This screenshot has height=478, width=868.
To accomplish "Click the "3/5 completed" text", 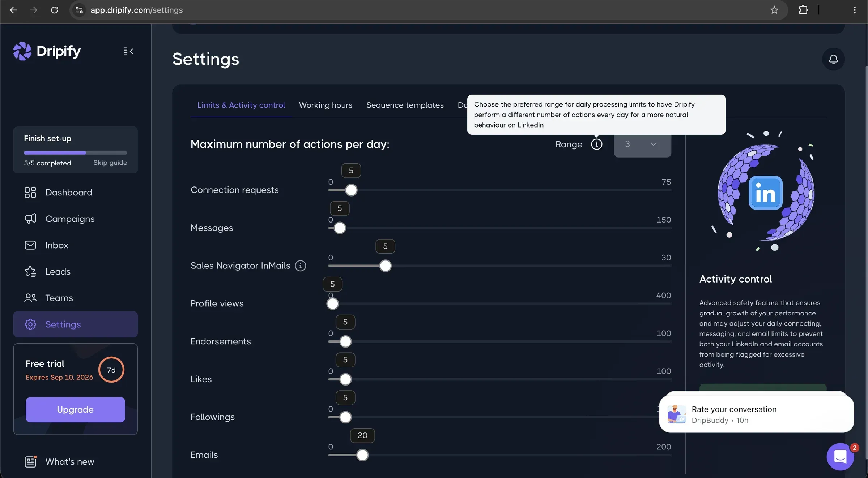I will click(47, 163).
